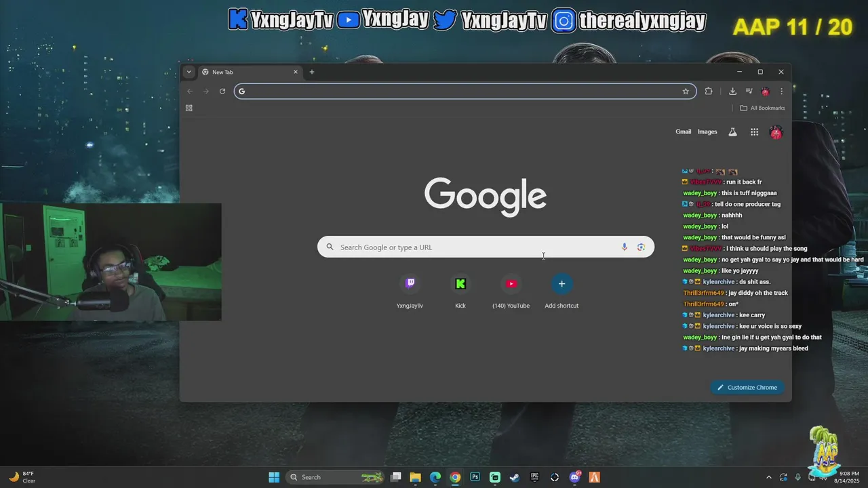Open Discord from taskbar
Screen dimensions: 868x488
coord(575,477)
